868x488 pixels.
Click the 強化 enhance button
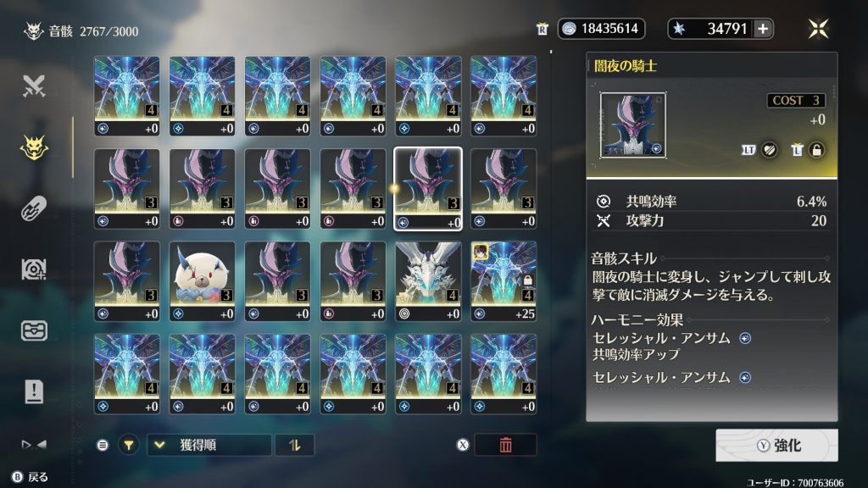776,446
